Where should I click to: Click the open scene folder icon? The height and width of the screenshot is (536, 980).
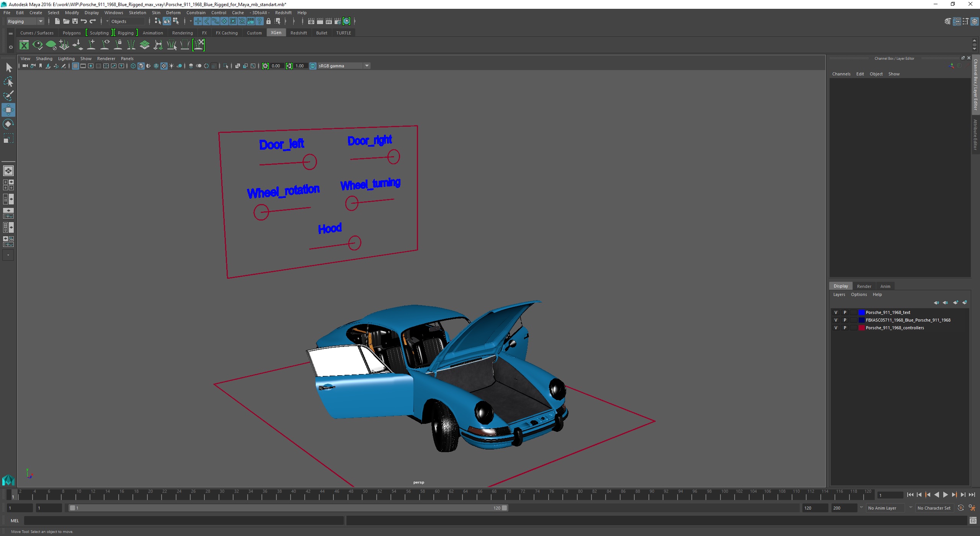66,21
